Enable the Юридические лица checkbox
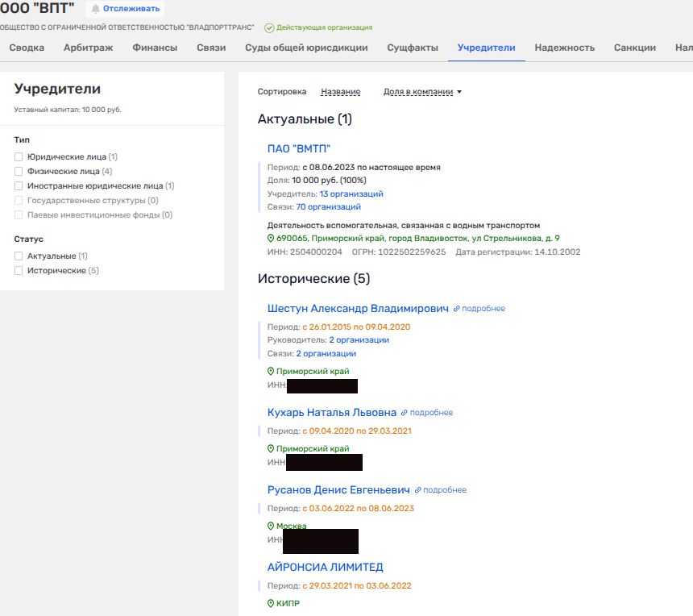The height and width of the screenshot is (616, 693). point(19,157)
